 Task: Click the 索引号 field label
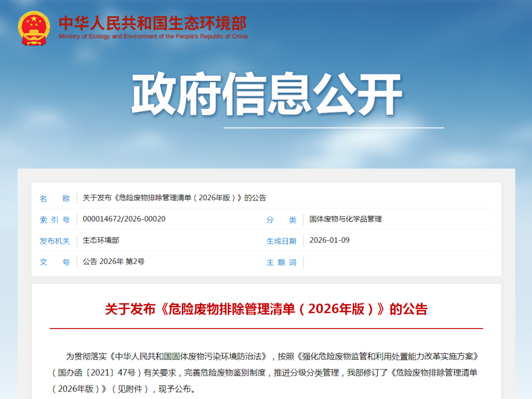click(55, 220)
